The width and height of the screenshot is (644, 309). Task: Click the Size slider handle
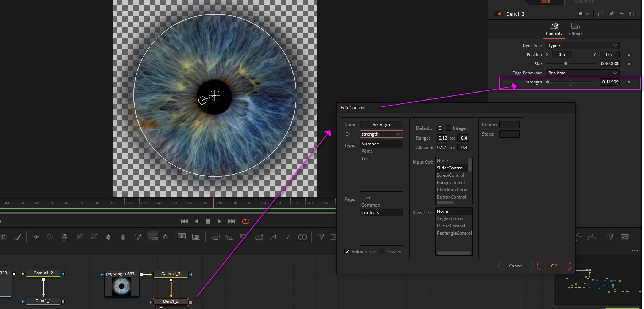(x=566, y=64)
